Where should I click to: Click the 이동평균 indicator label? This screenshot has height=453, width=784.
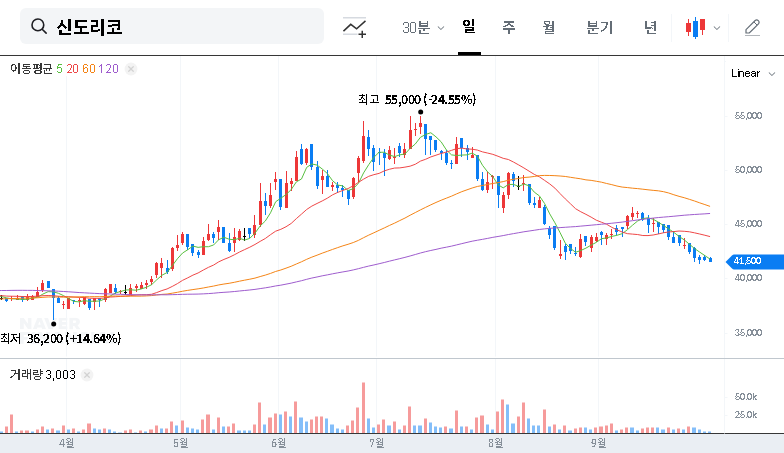click(x=31, y=69)
